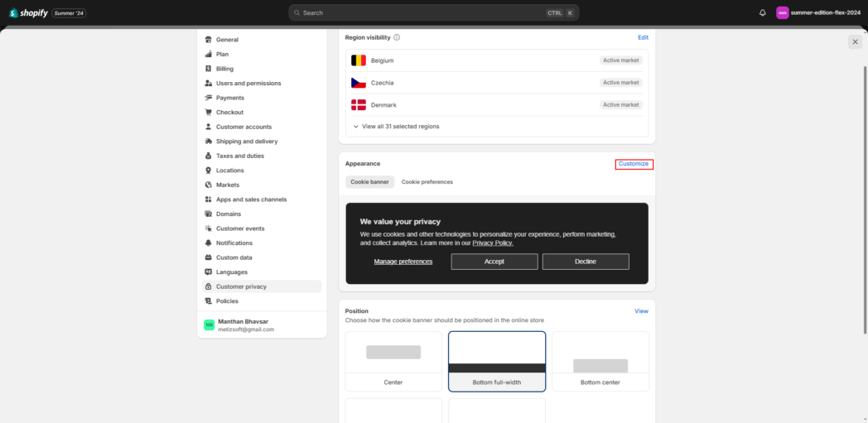Click the Shopify logo
The image size is (868, 423).
click(28, 12)
